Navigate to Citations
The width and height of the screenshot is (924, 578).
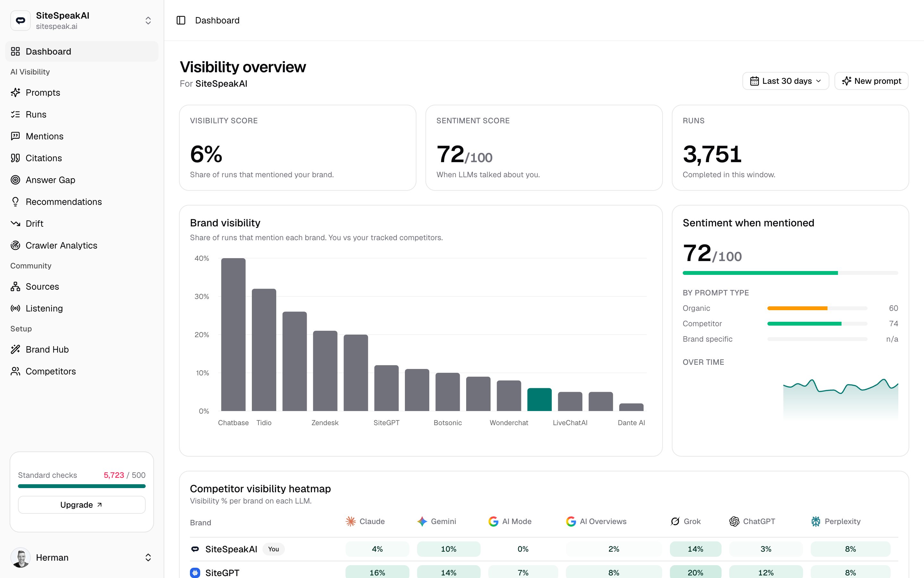click(x=82, y=158)
